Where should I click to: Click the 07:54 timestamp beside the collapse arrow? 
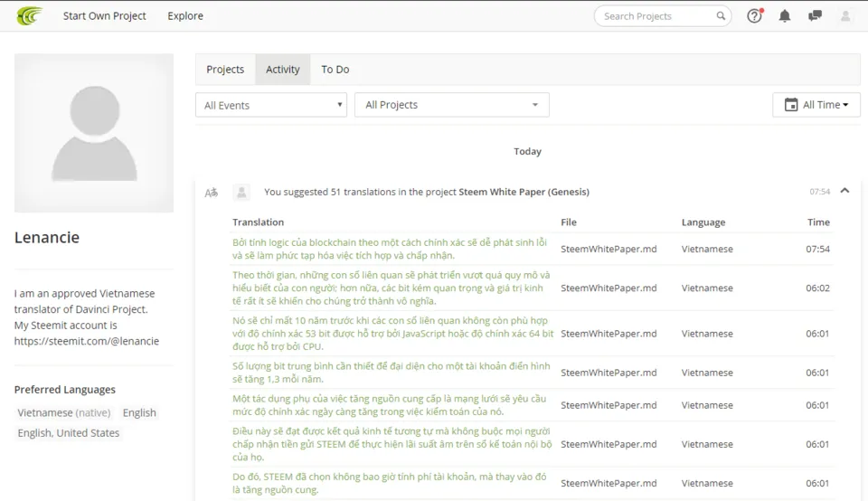pyautogui.click(x=820, y=192)
